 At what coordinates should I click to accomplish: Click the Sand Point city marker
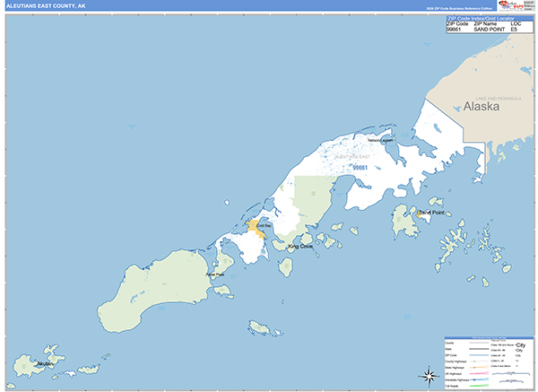pyautogui.click(x=417, y=213)
